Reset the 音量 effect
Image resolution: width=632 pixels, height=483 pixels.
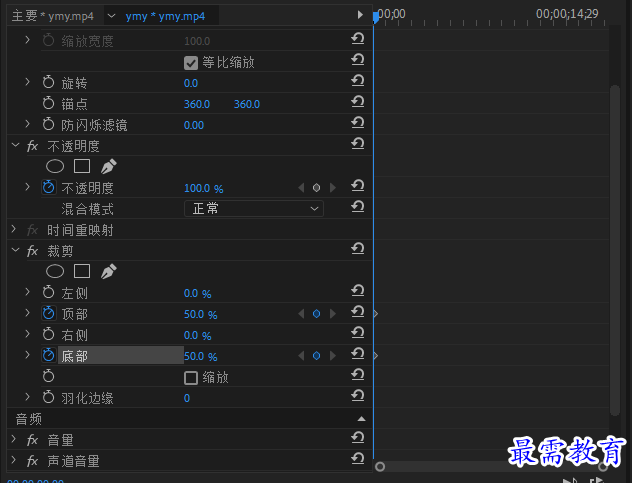point(358,438)
